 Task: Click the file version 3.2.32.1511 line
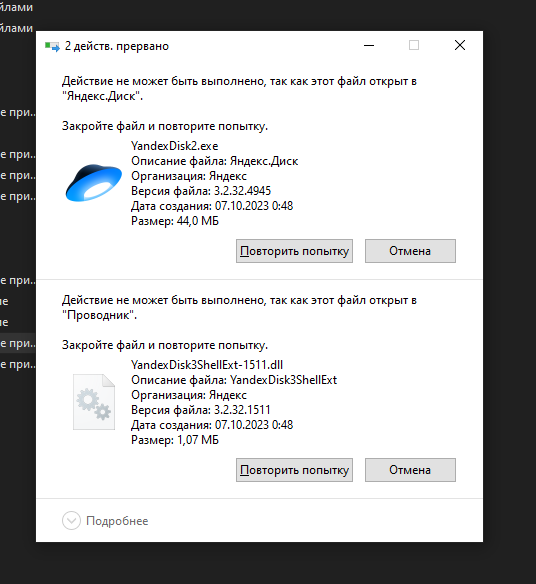pyautogui.click(x=200, y=410)
